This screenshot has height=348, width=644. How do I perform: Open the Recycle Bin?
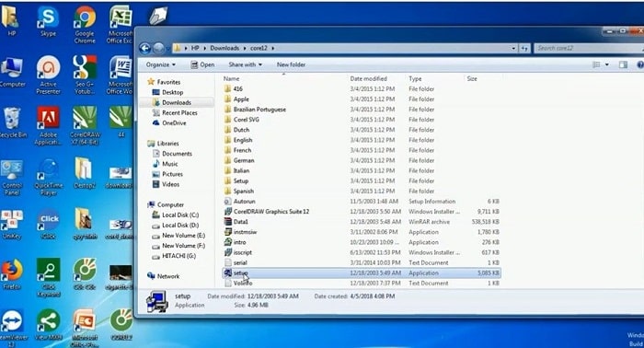point(12,122)
